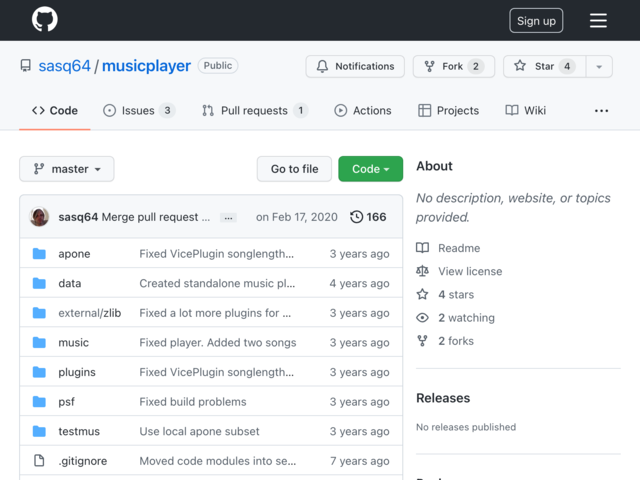The height and width of the screenshot is (480, 640).
Task: Open commit 'Fixed a lot more plugins for ...'
Action: click(x=215, y=313)
